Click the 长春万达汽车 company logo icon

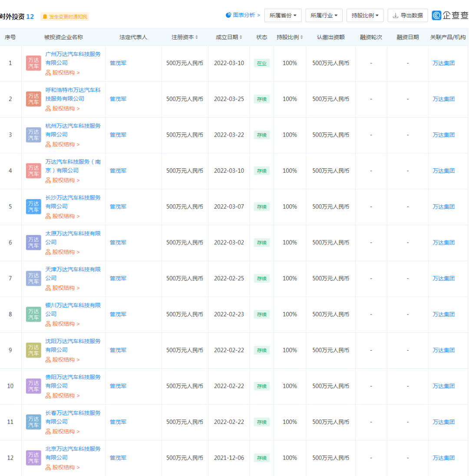click(33, 421)
